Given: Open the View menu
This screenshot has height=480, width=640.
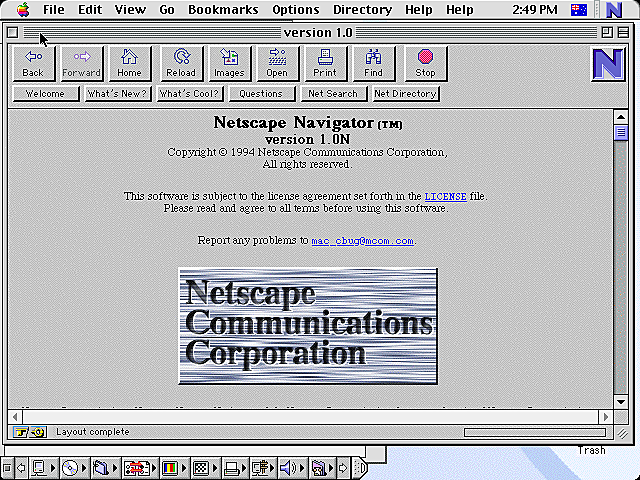Looking at the screenshot, I should [x=130, y=9].
